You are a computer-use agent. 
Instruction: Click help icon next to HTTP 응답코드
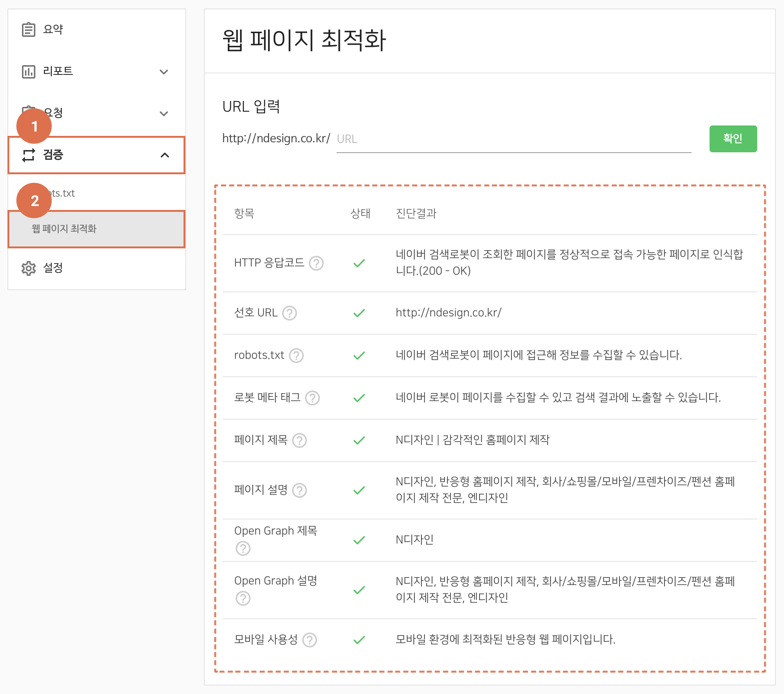[x=316, y=263]
